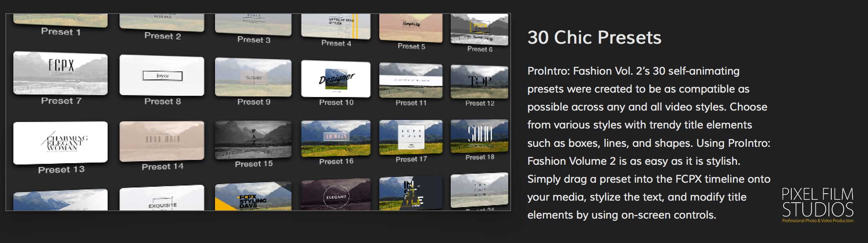Select Preset 13 Charming Elegant Woman thumbnail
The height and width of the screenshot is (243, 868).
pos(60,143)
